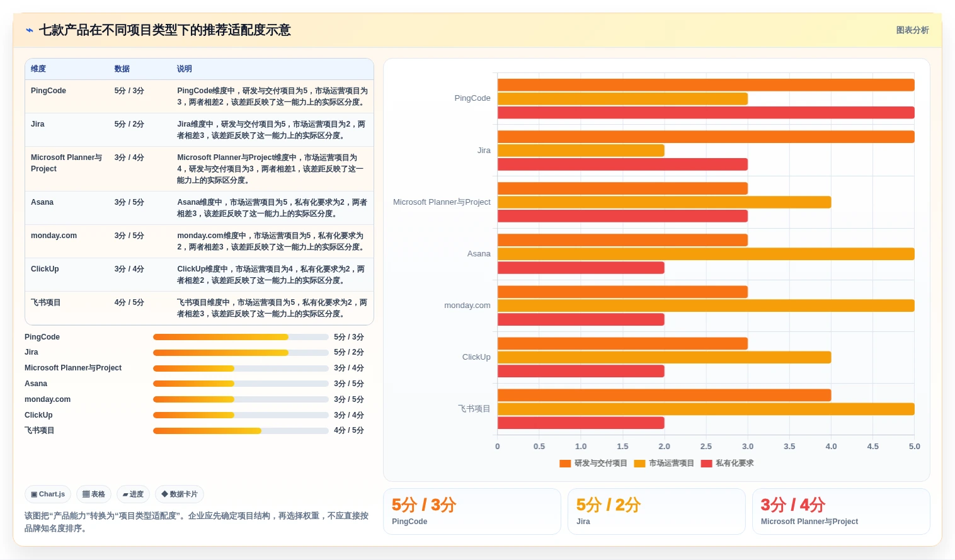Select the 进度 tag chip
The image size is (955, 560).
[x=133, y=494]
